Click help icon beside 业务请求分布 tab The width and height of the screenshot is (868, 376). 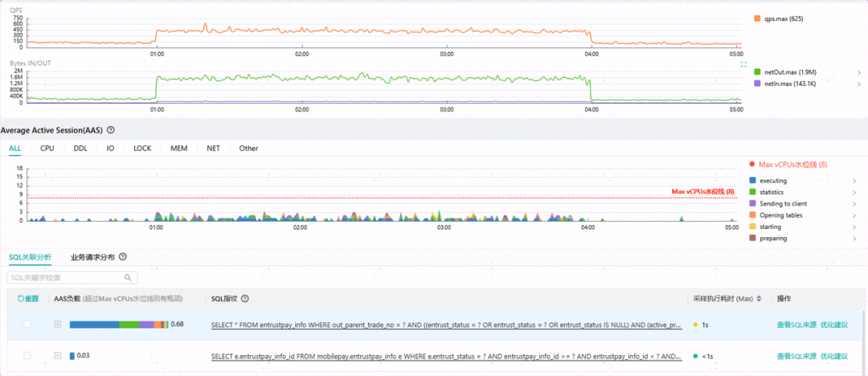(x=123, y=257)
